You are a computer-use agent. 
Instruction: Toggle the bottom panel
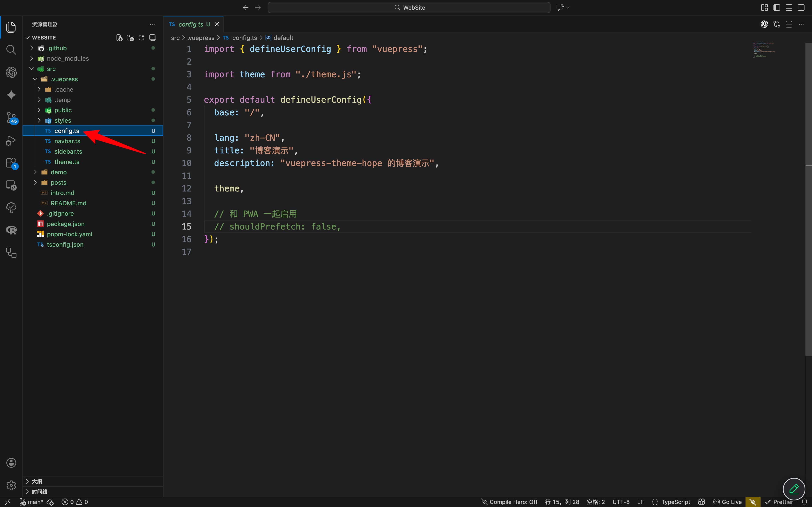(789, 7)
